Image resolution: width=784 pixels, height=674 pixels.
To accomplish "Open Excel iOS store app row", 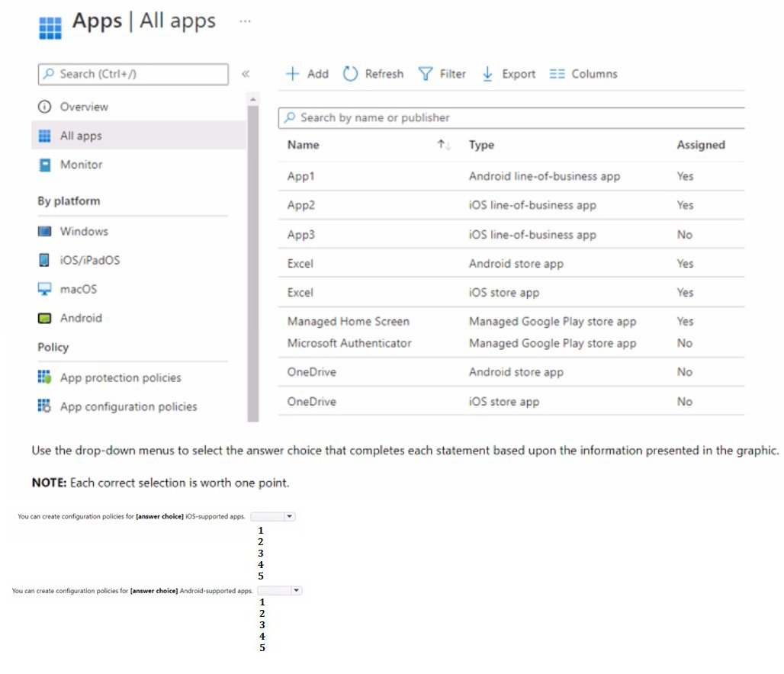I will point(511,293).
